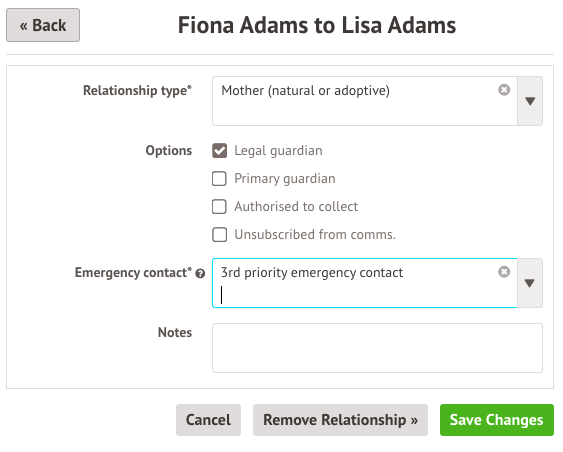This screenshot has height=452, width=563.
Task: Click the Cancel button
Action: [x=208, y=420]
